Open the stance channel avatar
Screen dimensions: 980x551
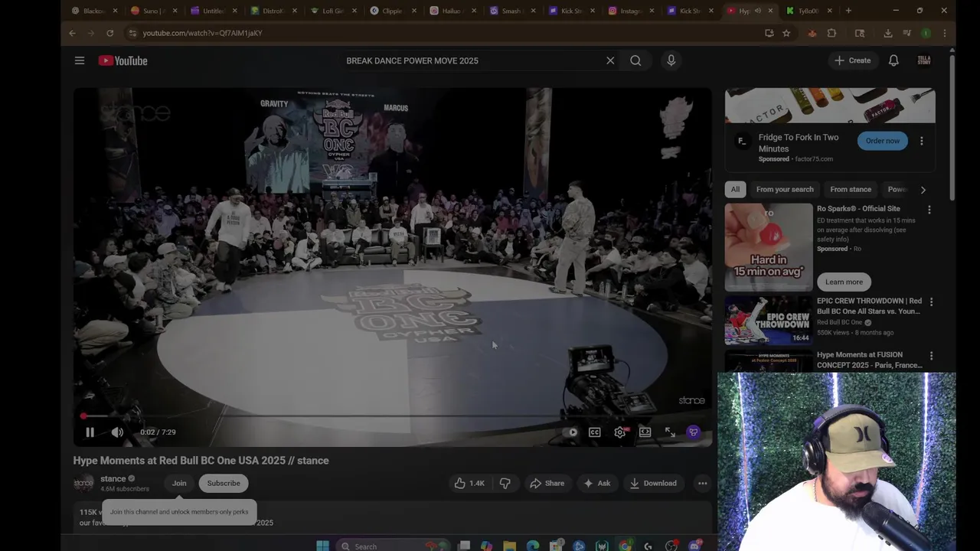(83, 483)
